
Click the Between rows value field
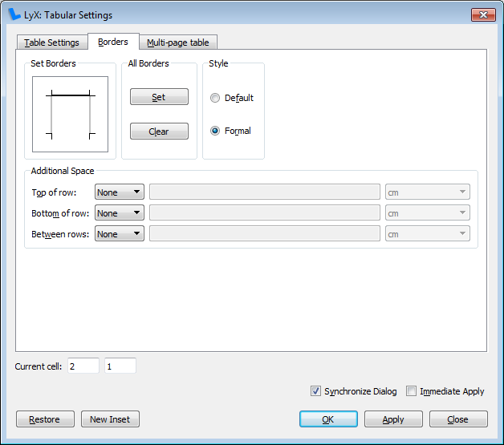coord(265,234)
